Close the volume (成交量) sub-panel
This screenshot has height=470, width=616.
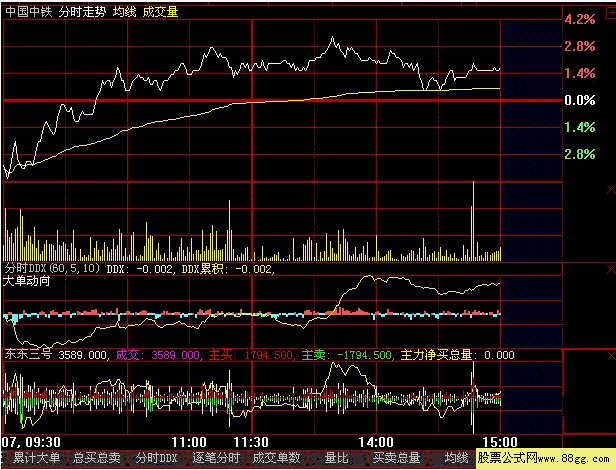click(611, 190)
